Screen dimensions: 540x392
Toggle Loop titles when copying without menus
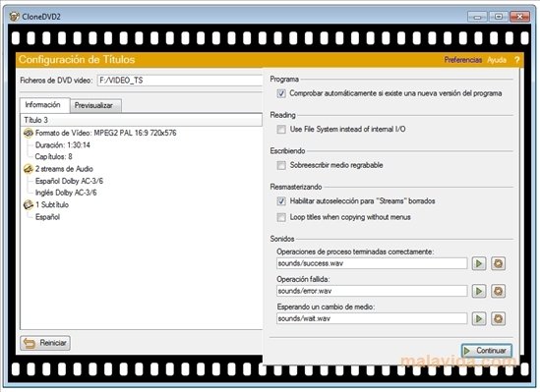[281, 217]
